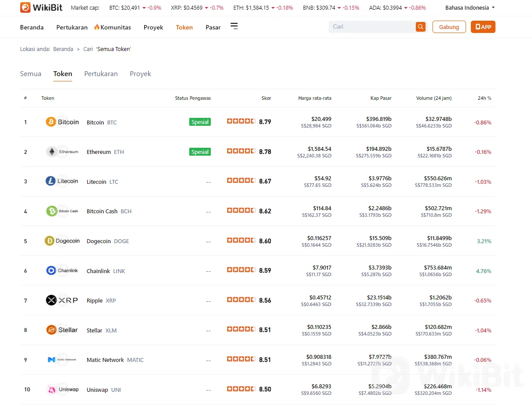Click the Status Pengawas column header
Image resolution: width=532 pixels, height=405 pixels.
(x=193, y=98)
